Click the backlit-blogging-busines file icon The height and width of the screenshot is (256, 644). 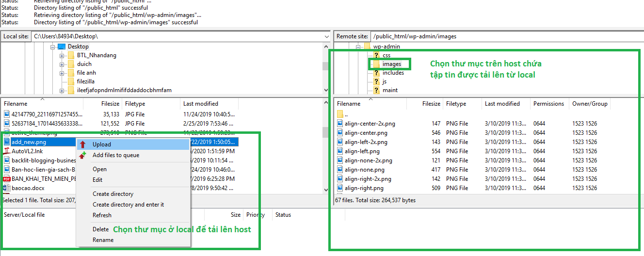7,160
